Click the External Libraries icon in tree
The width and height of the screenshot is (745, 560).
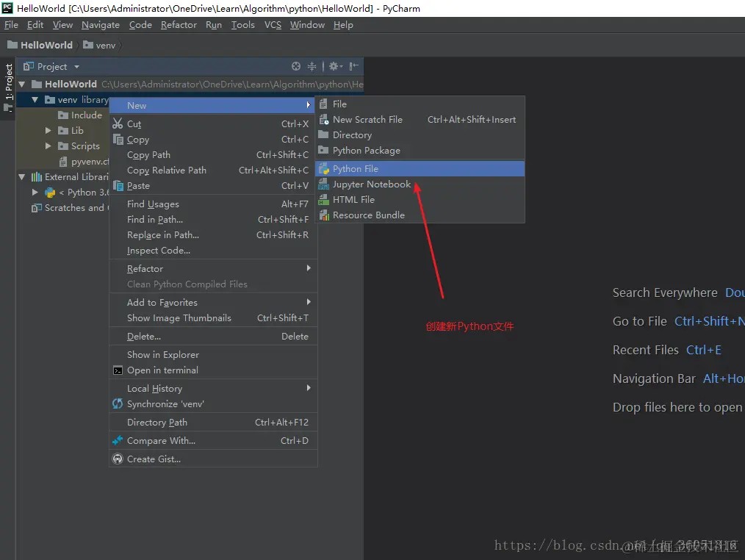tap(37, 177)
